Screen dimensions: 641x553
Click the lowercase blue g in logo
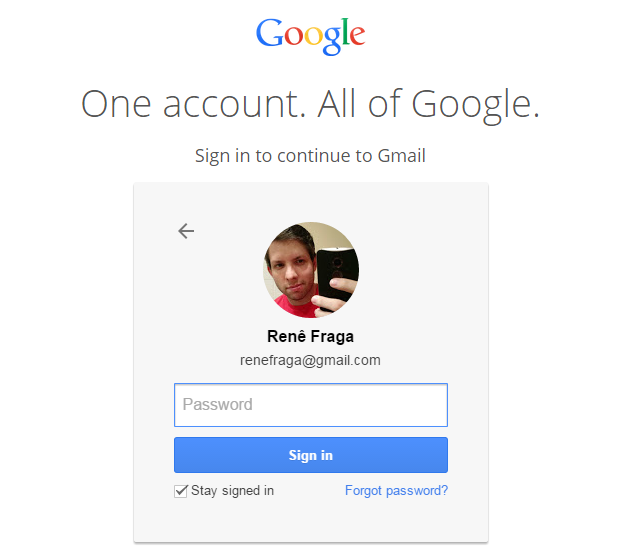click(334, 41)
